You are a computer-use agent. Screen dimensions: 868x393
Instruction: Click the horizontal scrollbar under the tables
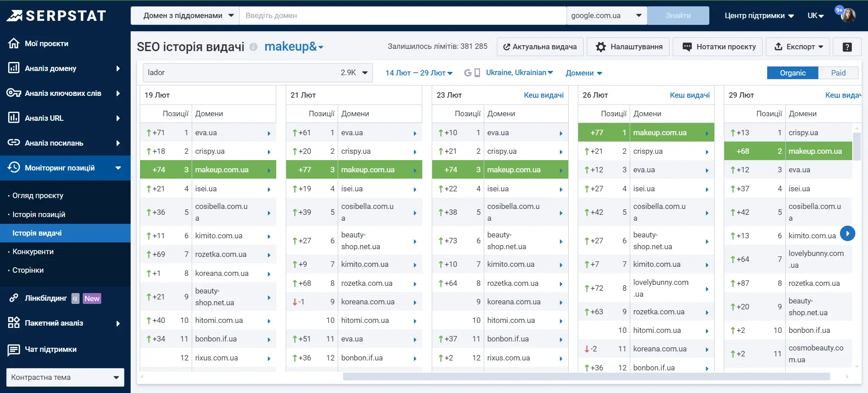point(586,376)
